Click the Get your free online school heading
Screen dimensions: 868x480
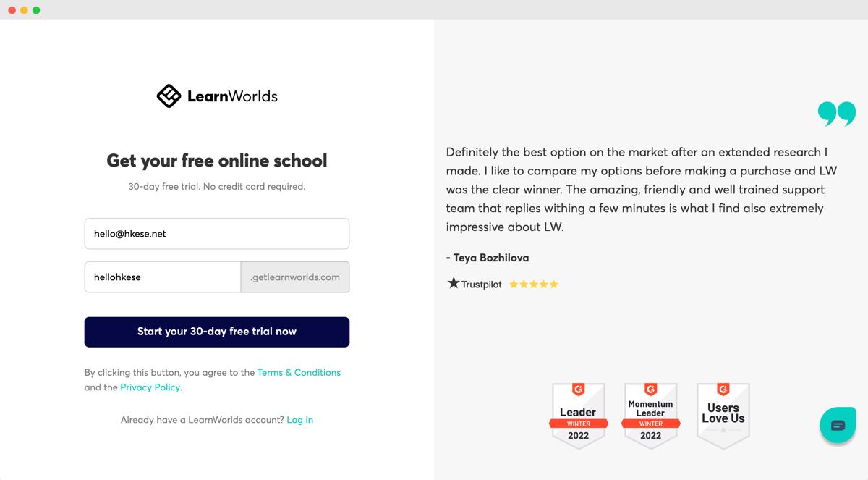(217, 161)
